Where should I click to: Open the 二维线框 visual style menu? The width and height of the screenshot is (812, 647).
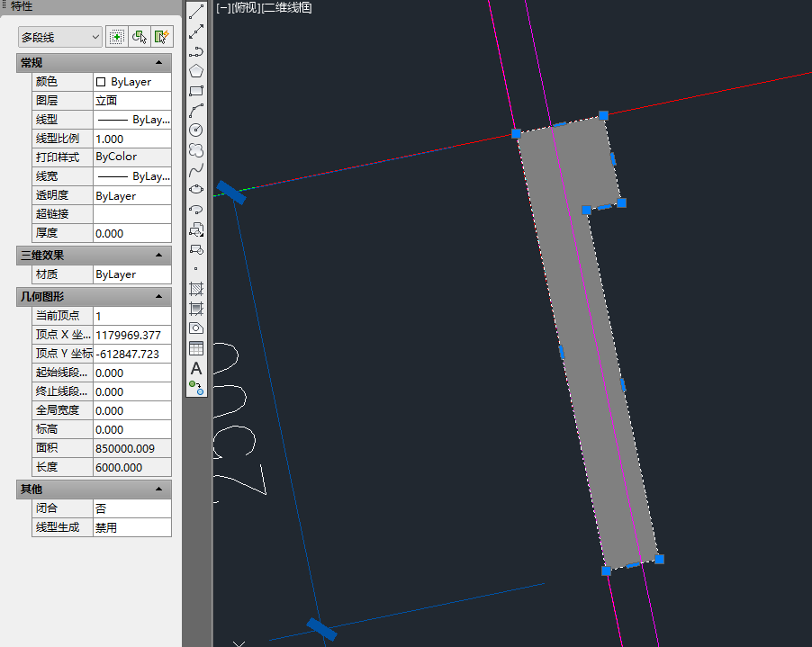286,8
